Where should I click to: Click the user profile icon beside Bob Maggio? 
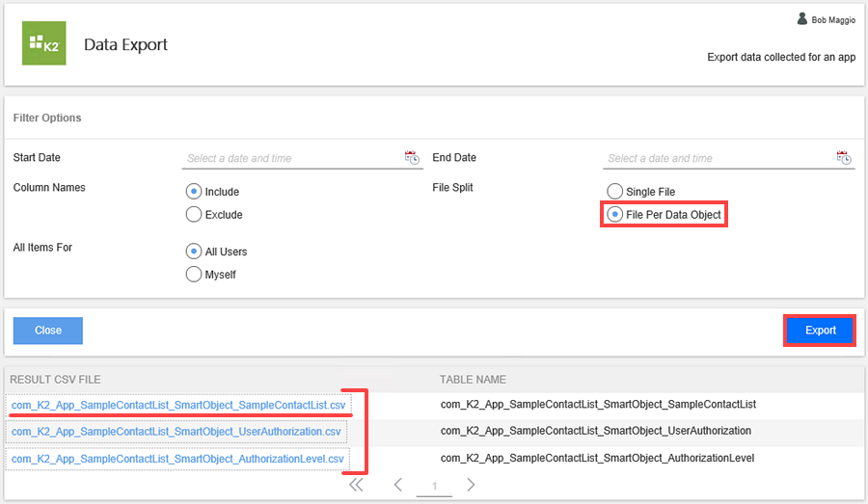801,18
